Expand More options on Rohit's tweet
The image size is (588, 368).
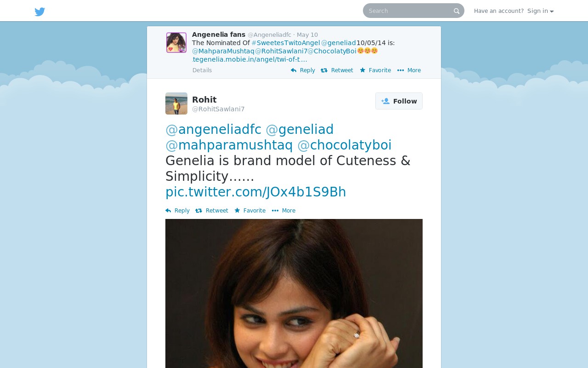click(283, 211)
